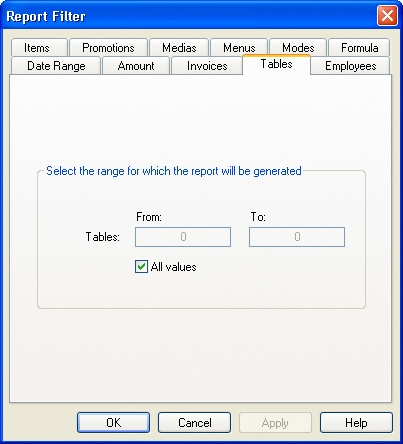
Task: Click the Cancel button
Action: pyautogui.click(x=194, y=423)
